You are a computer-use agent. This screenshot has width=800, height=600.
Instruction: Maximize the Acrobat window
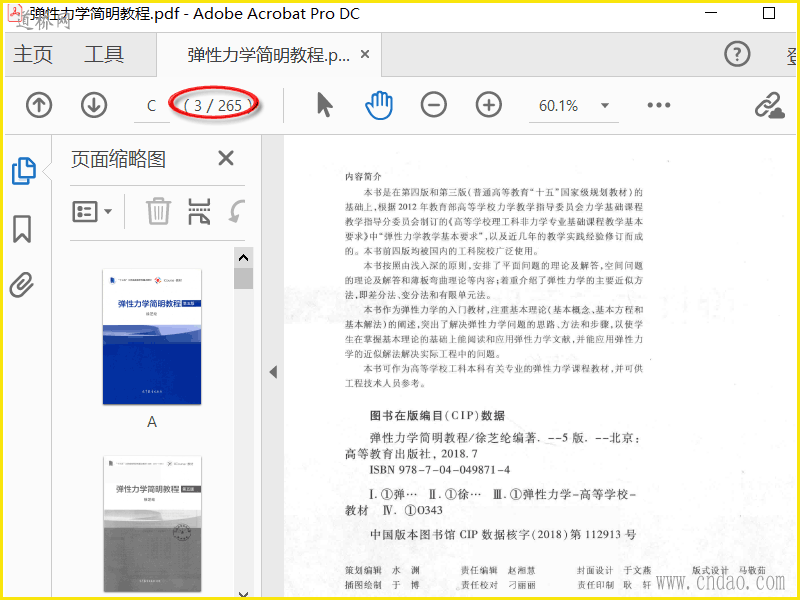click(769, 13)
